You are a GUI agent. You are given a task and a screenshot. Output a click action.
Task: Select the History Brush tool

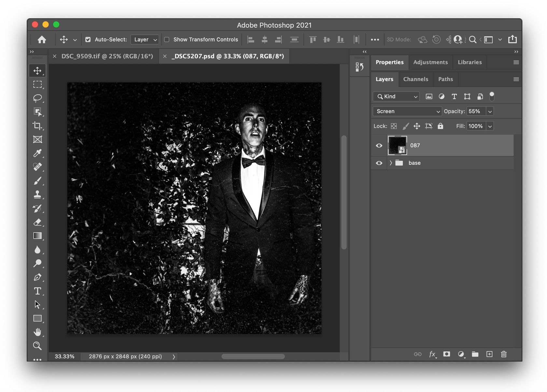37,209
